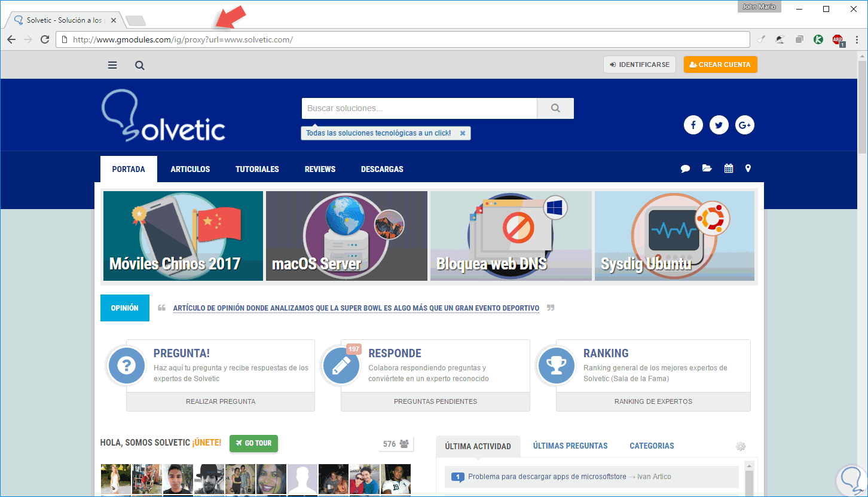
Task: Switch to CATEGORIAS tab
Action: [652, 446]
